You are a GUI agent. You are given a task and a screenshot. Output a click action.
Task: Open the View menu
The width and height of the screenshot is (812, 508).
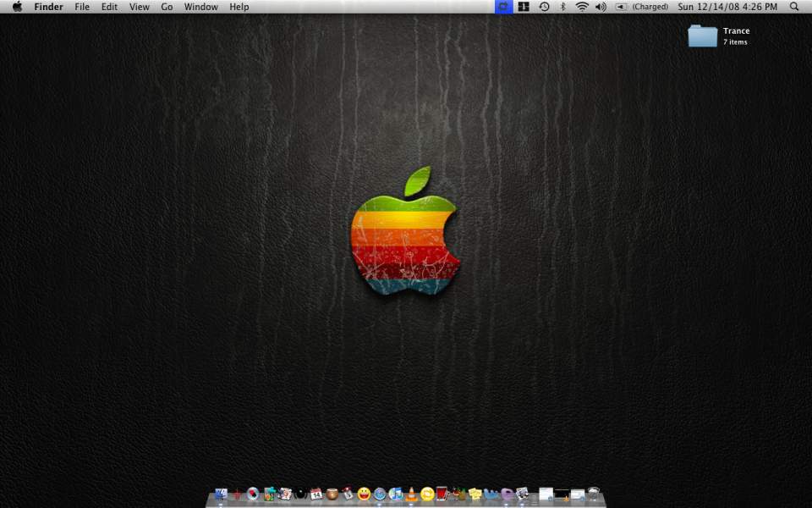(140, 7)
